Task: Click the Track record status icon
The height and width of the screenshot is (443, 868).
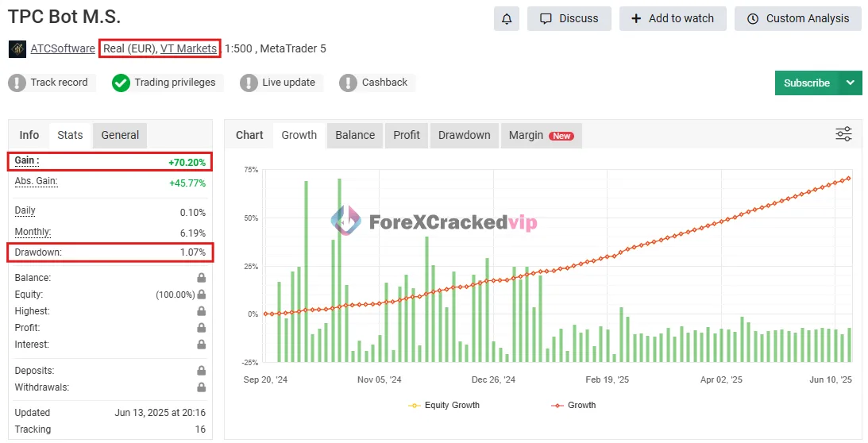Action: (17, 83)
